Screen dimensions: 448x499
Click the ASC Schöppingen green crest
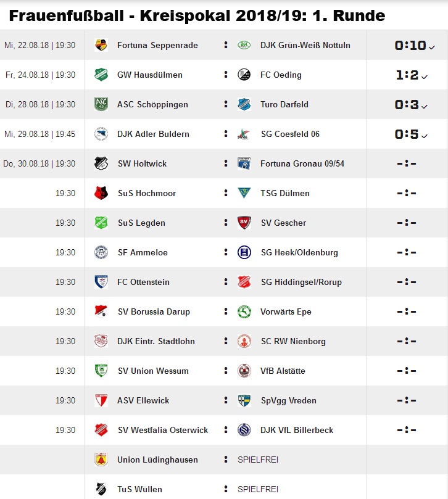pyautogui.click(x=101, y=104)
